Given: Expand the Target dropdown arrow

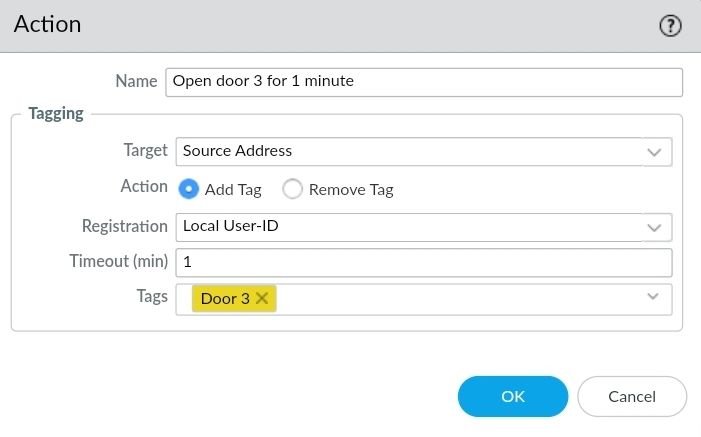Looking at the screenshot, I should (654, 152).
